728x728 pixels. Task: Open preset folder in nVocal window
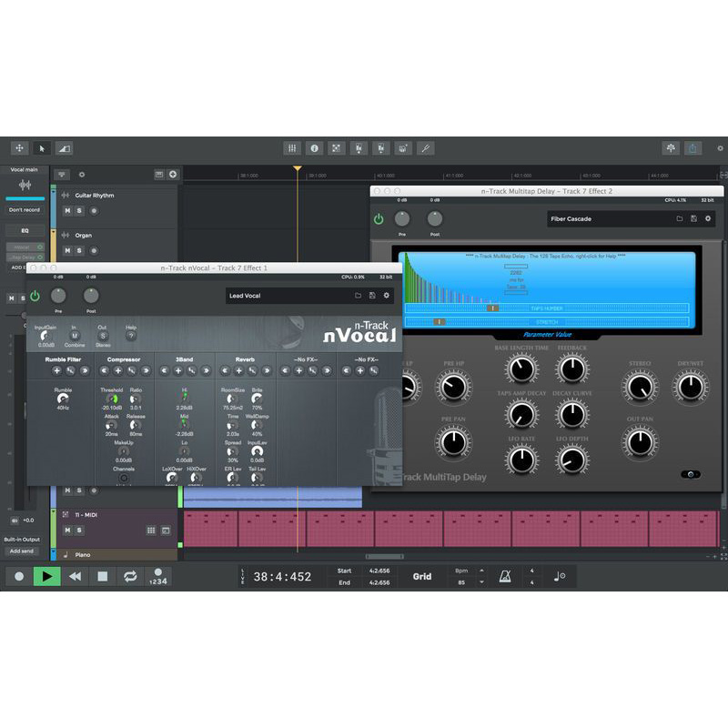tap(358, 295)
